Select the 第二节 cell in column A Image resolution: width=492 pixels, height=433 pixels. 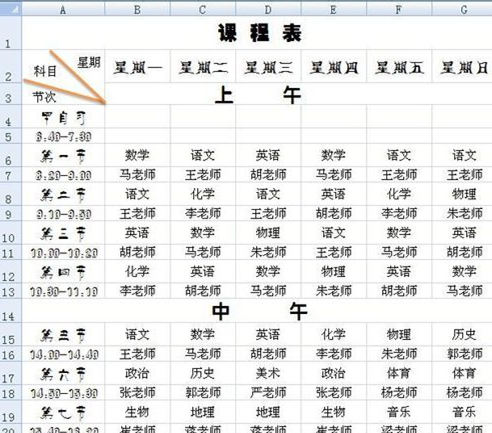63,194
